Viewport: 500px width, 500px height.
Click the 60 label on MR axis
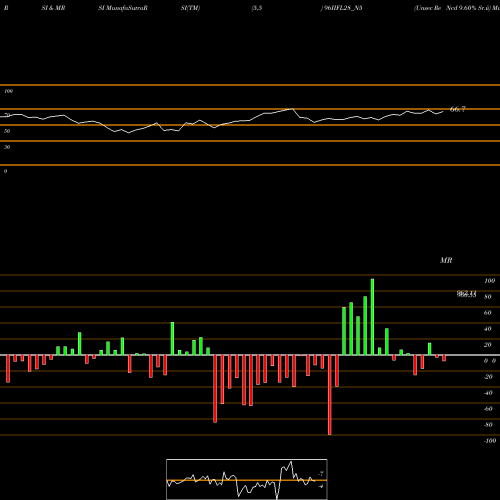tap(488, 313)
